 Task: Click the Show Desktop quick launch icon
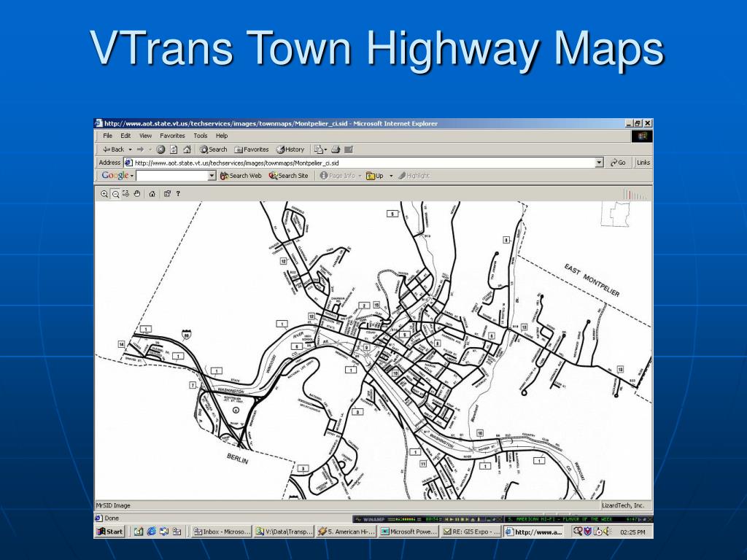(139, 532)
